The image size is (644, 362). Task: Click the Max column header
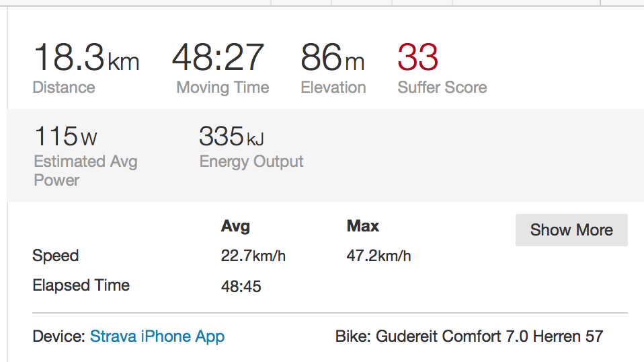click(x=363, y=226)
